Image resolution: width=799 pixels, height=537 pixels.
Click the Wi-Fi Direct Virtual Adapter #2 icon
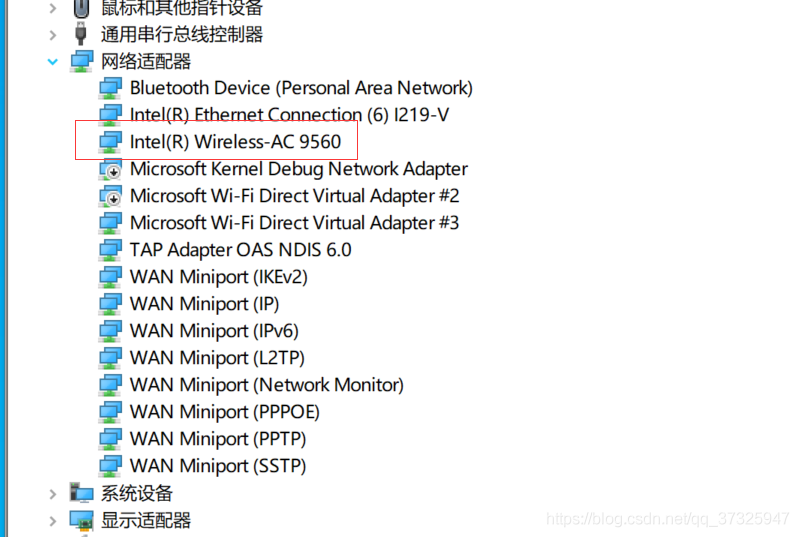pos(111,196)
